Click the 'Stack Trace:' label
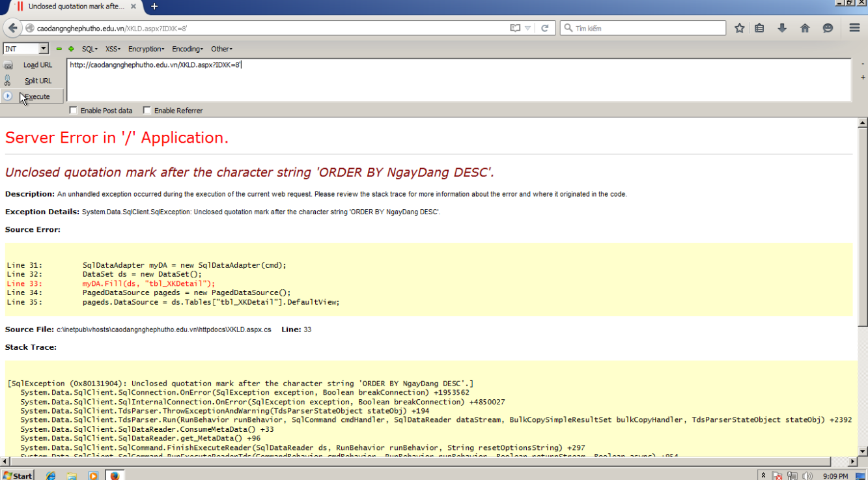 point(31,347)
